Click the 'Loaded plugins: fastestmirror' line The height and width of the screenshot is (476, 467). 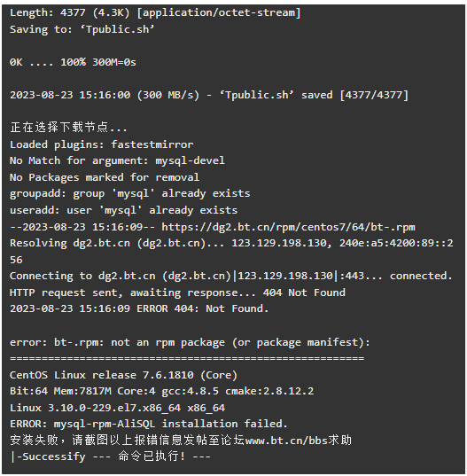tap(101, 144)
